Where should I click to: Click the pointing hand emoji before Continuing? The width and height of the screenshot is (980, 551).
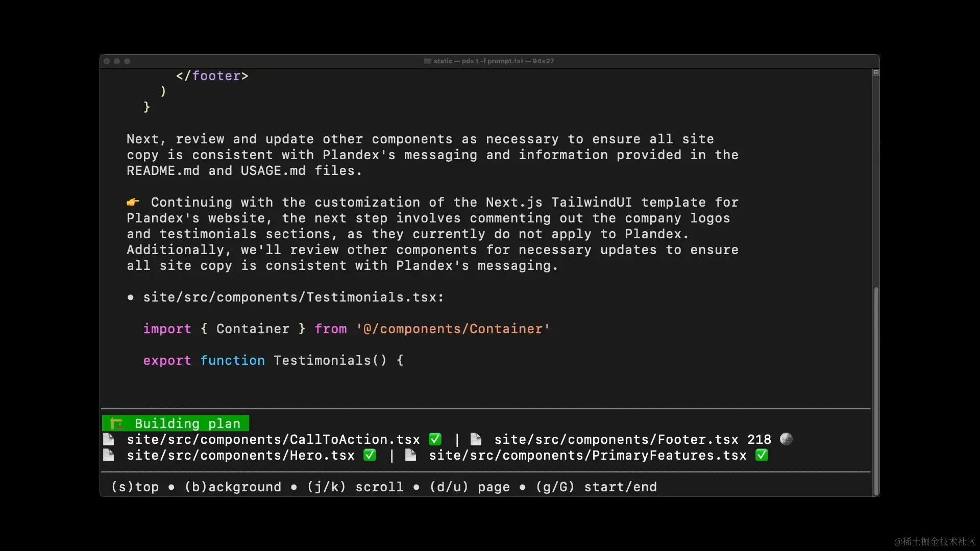133,202
